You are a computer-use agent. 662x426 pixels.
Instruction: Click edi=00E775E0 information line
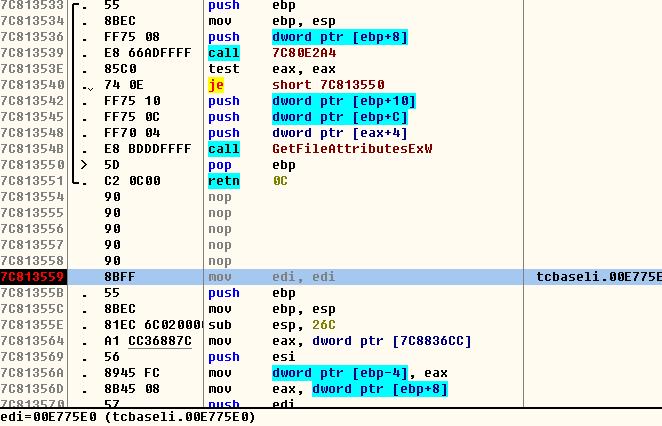128,417
